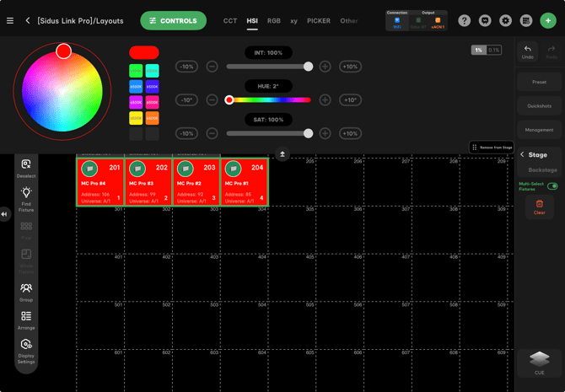Open Display Settings in the sidebar
Screen dimensions: 565x392
pos(26,345)
